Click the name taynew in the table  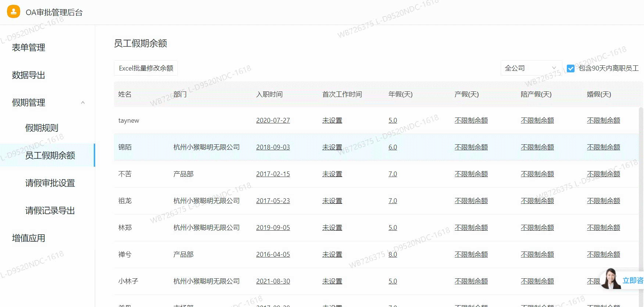pyautogui.click(x=129, y=120)
